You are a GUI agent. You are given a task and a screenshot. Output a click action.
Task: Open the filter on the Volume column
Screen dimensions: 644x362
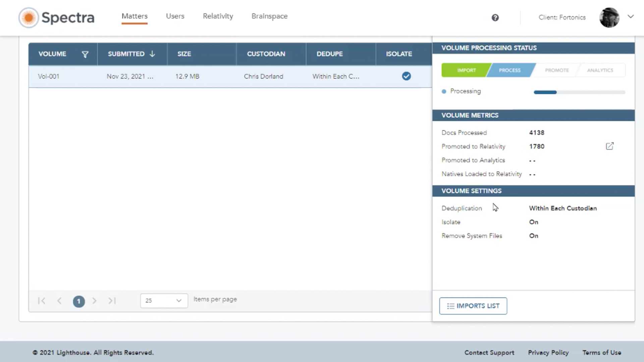click(x=86, y=54)
